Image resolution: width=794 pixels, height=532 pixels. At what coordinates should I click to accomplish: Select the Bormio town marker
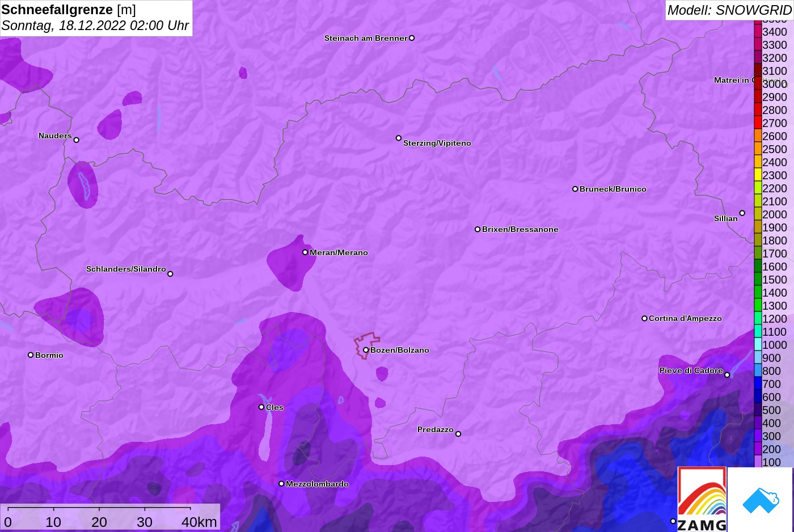[x=31, y=355]
